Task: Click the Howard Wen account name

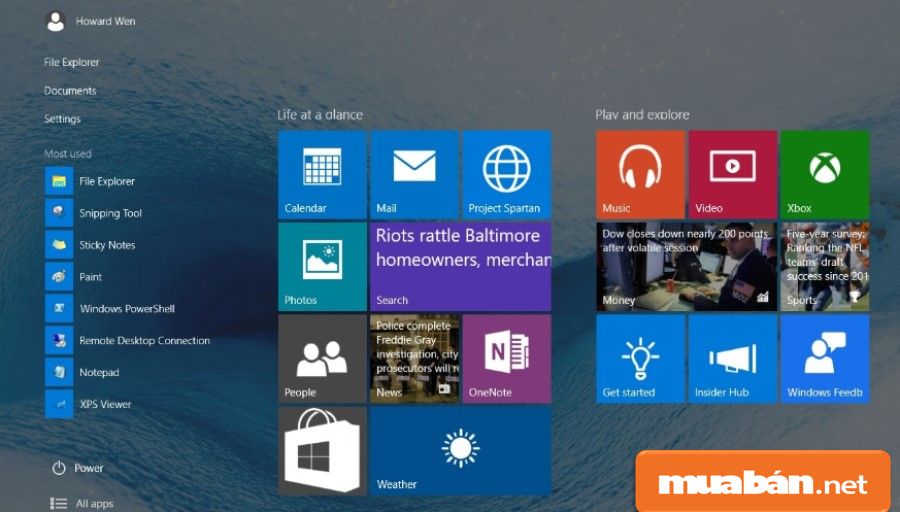Action: (106, 22)
